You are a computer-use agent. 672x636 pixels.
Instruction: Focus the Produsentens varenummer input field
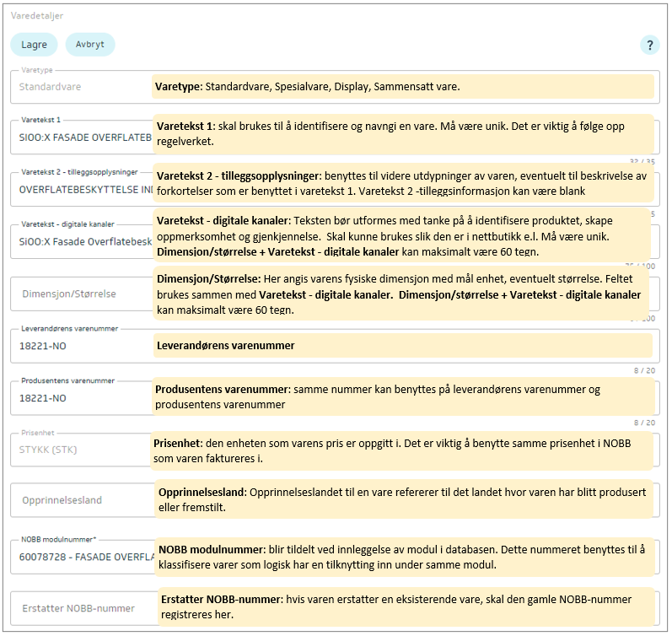coord(82,398)
